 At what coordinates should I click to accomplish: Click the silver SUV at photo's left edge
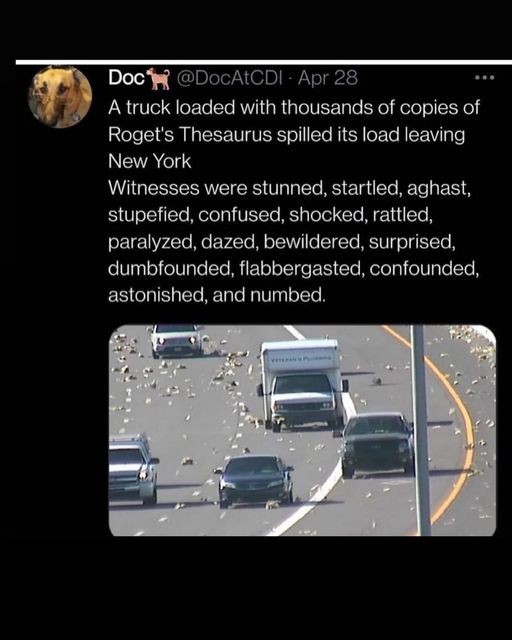[x=133, y=469]
